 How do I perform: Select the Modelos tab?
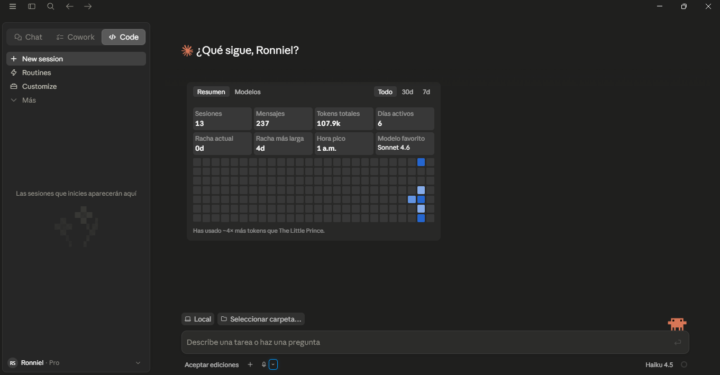coord(248,92)
